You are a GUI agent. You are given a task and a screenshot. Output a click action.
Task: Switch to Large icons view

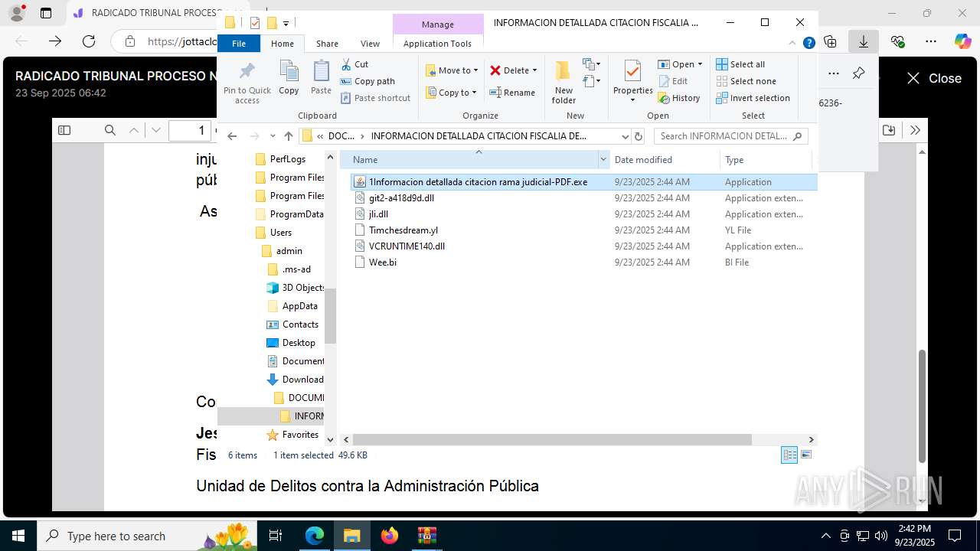pyautogui.click(x=806, y=455)
